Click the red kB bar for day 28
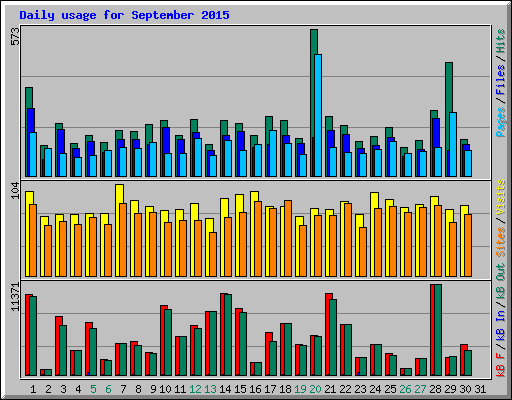 click(432, 330)
